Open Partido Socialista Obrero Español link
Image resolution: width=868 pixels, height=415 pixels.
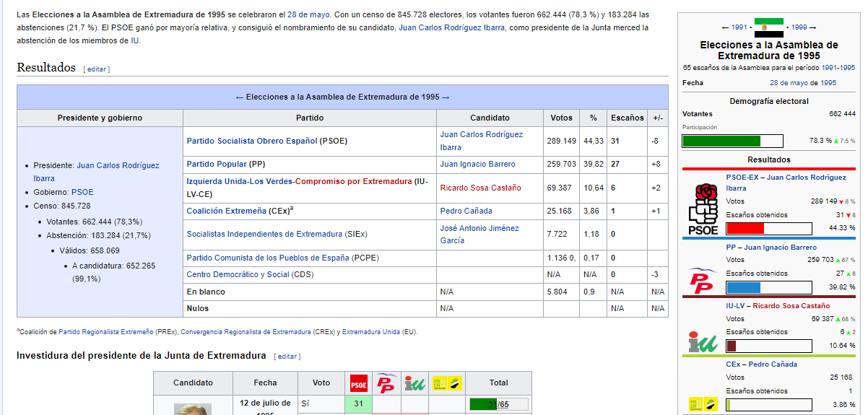point(252,141)
